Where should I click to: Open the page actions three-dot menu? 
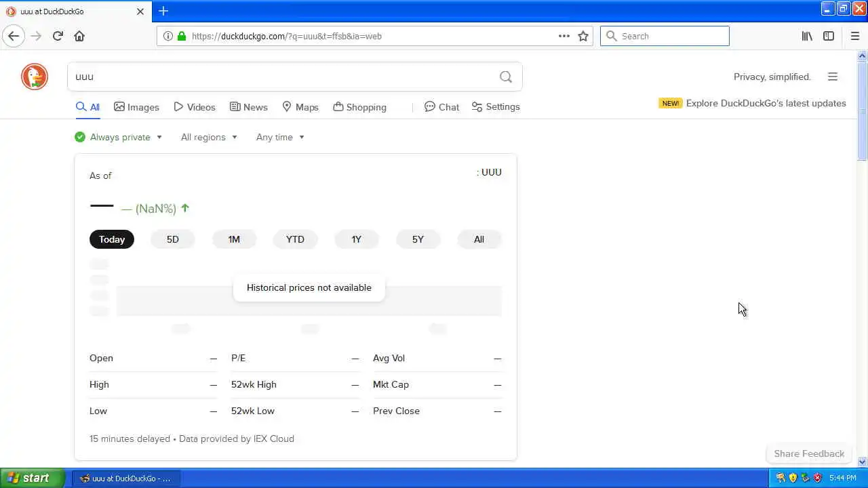564,36
